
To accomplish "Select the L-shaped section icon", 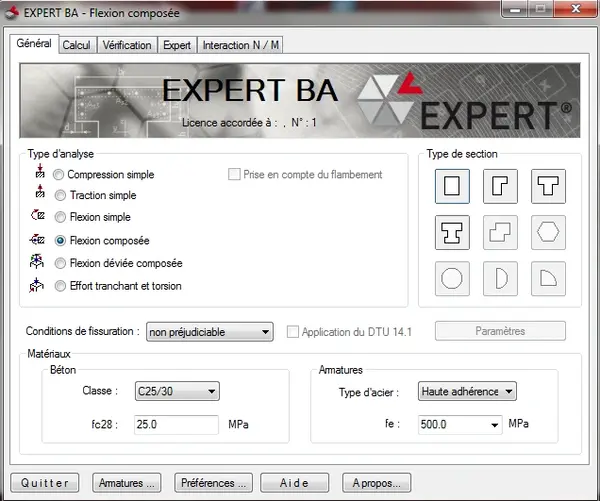I will [500, 186].
